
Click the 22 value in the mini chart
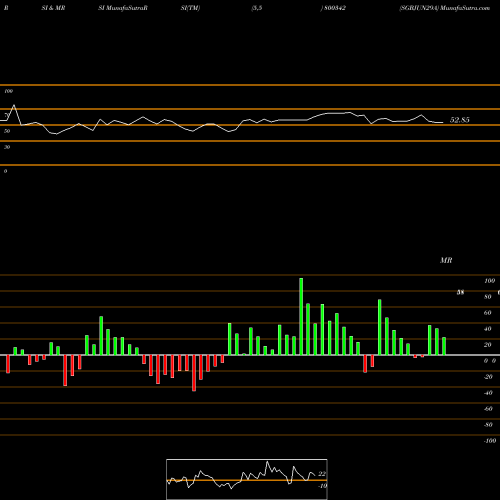tap(322, 474)
